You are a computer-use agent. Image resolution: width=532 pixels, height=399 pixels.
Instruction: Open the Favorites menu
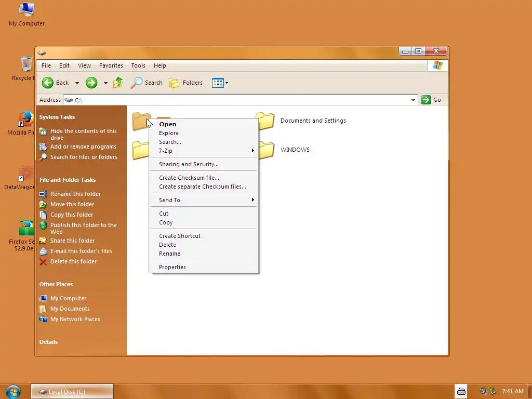[x=111, y=65]
